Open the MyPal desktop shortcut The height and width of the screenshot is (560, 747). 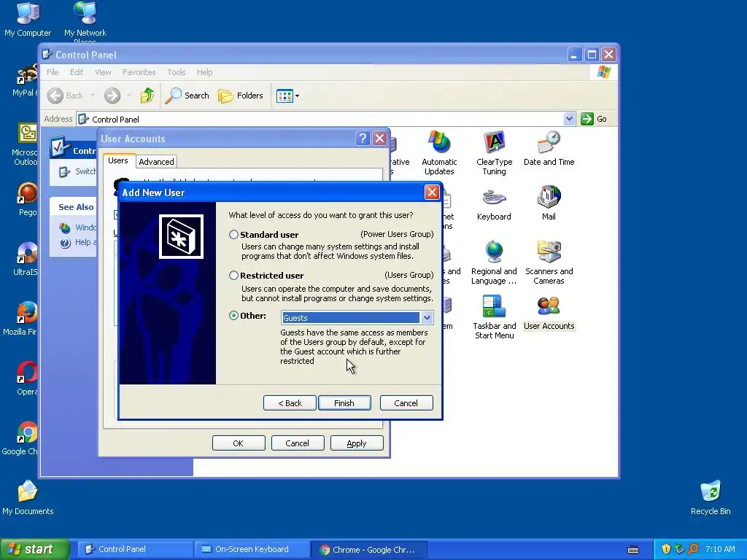pyautogui.click(x=26, y=80)
